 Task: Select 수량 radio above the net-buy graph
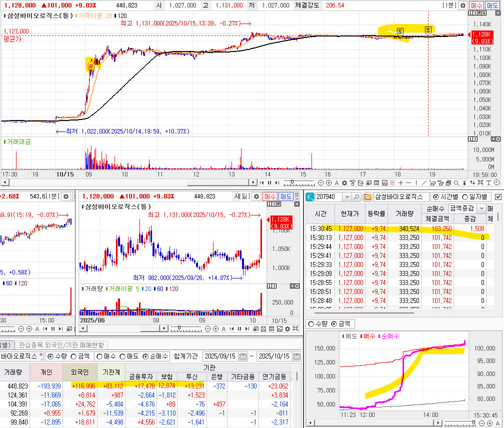(311, 324)
